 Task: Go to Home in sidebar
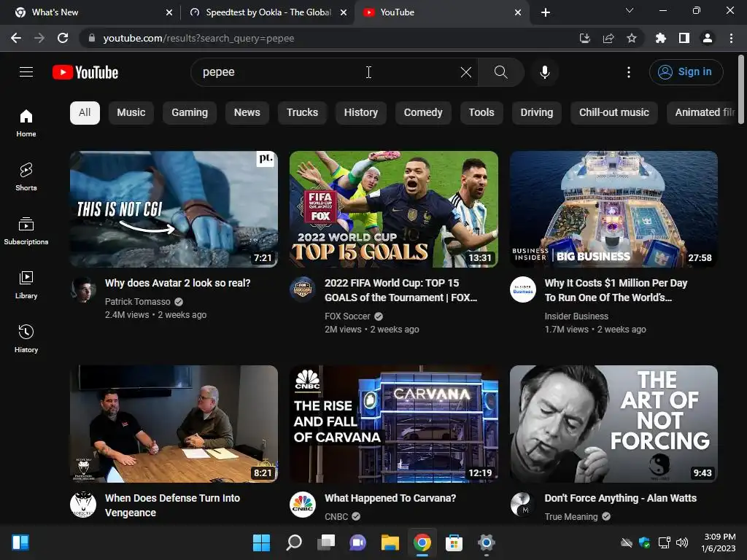26,122
